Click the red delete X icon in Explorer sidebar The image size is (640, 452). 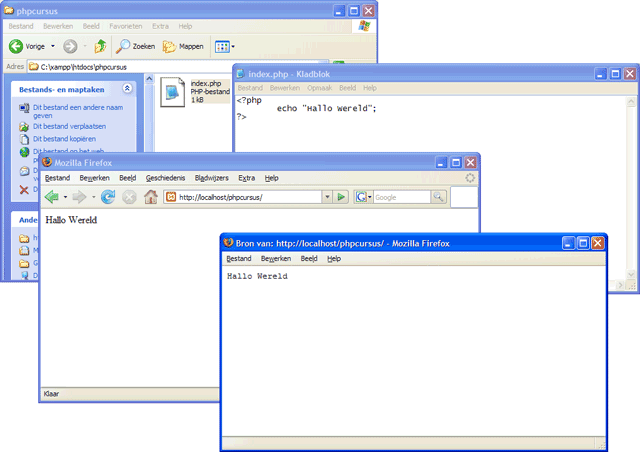pos(24,189)
